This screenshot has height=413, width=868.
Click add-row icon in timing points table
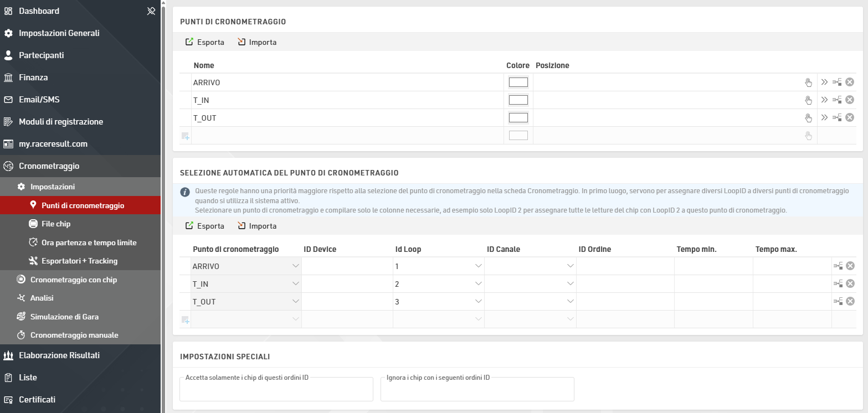tap(185, 136)
